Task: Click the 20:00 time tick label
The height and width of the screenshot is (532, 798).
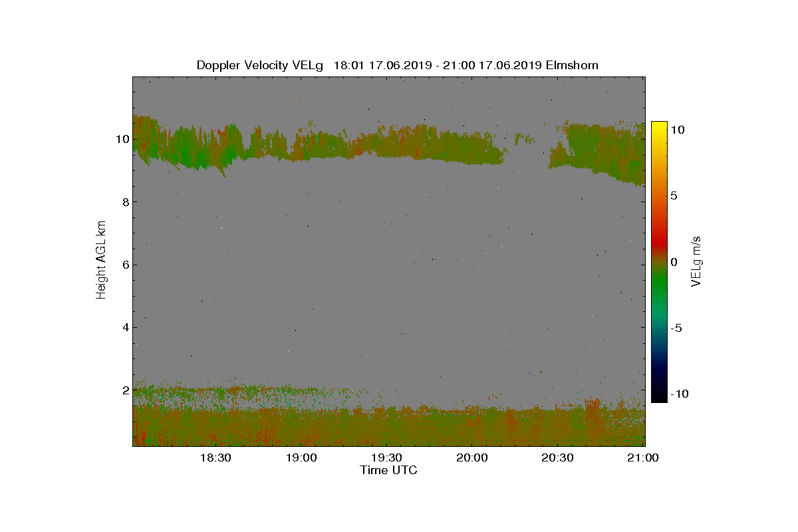Action: (x=471, y=458)
